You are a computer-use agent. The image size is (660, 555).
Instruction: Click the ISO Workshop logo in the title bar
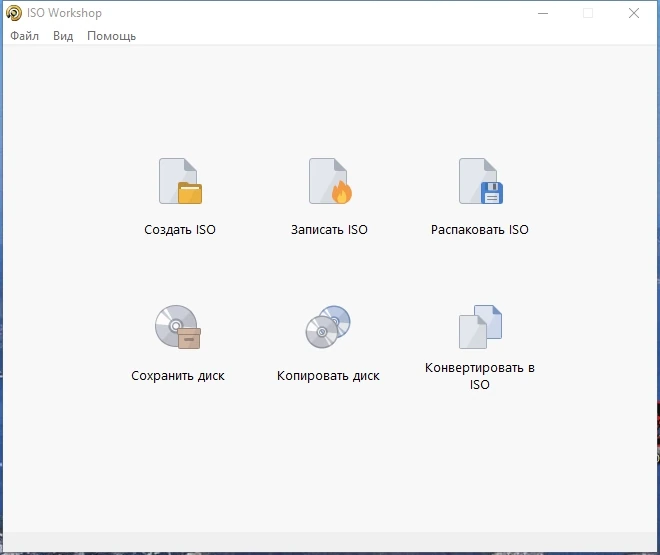[14, 13]
